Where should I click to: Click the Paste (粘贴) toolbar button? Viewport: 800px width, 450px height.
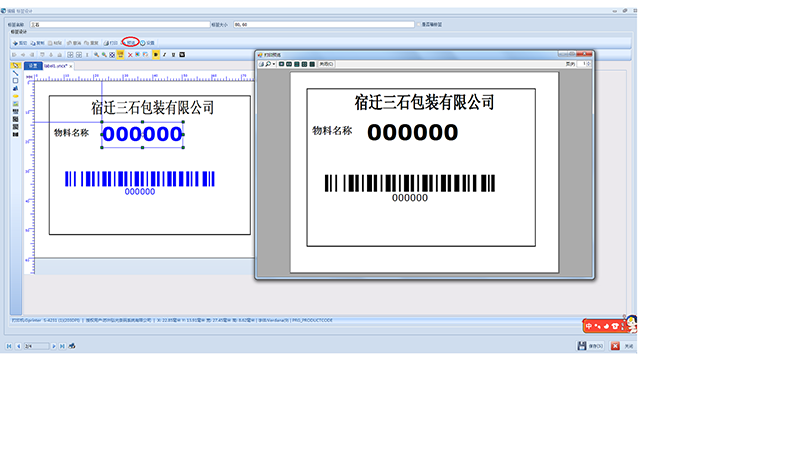pyautogui.click(x=55, y=43)
